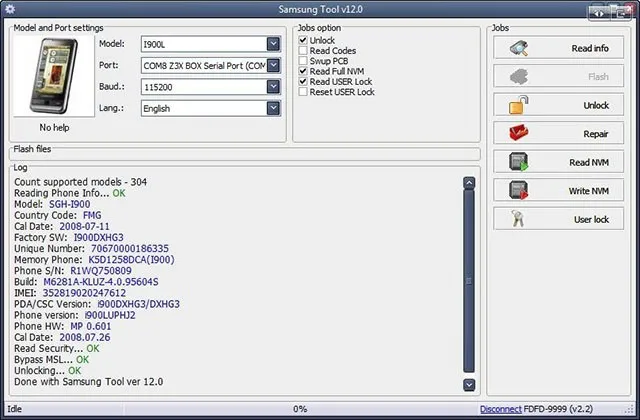Click the Read info magnifier icon
The height and width of the screenshot is (420, 640).
[519, 48]
